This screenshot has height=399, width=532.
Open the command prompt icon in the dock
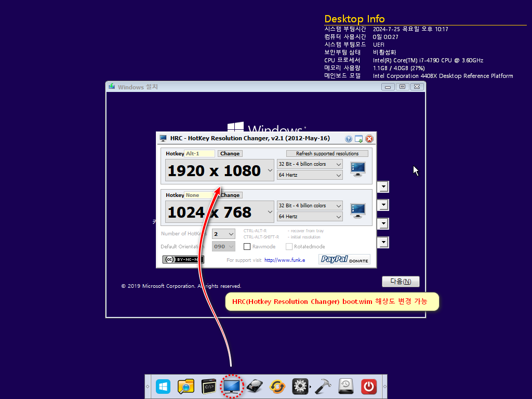(x=209, y=387)
